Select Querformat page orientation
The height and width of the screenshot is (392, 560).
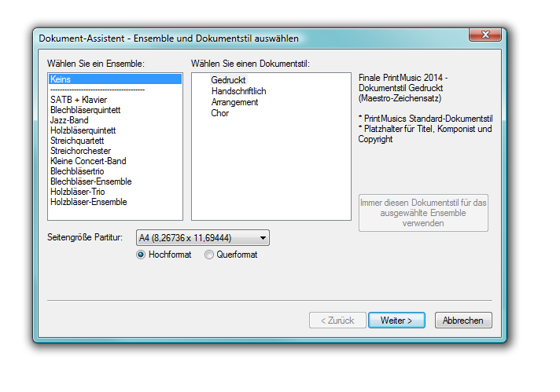point(209,255)
